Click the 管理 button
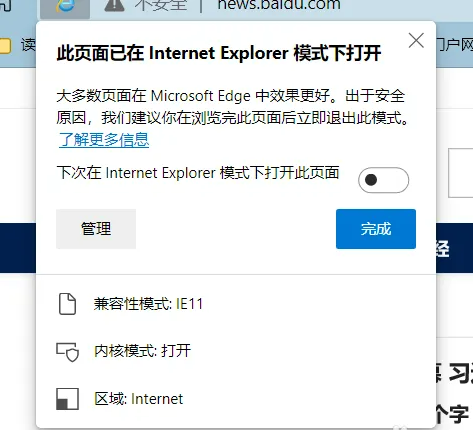Screen dimensions: 474x430 pos(96,229)
